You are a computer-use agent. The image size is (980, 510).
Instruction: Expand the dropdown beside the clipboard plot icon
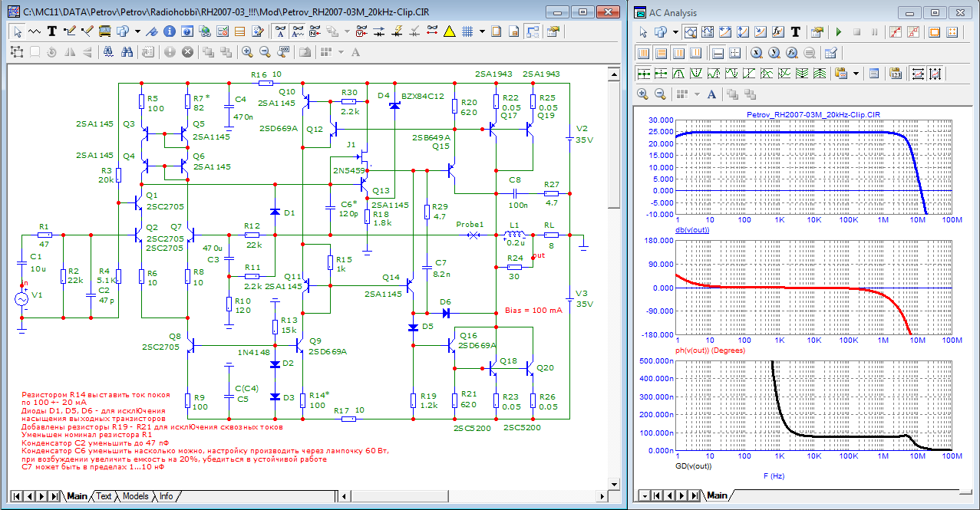click(x=855, y=74)
